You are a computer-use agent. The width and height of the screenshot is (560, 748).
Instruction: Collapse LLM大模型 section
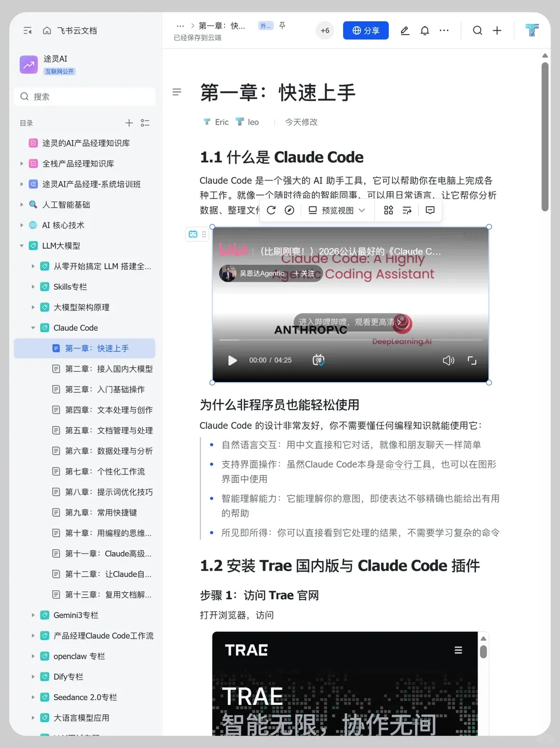tap(22, 246)
